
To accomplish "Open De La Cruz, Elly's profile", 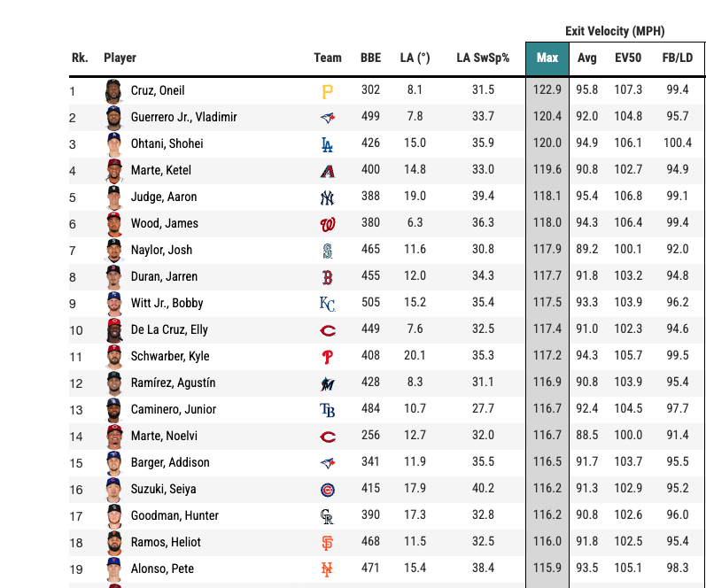I will pos(169,329).
